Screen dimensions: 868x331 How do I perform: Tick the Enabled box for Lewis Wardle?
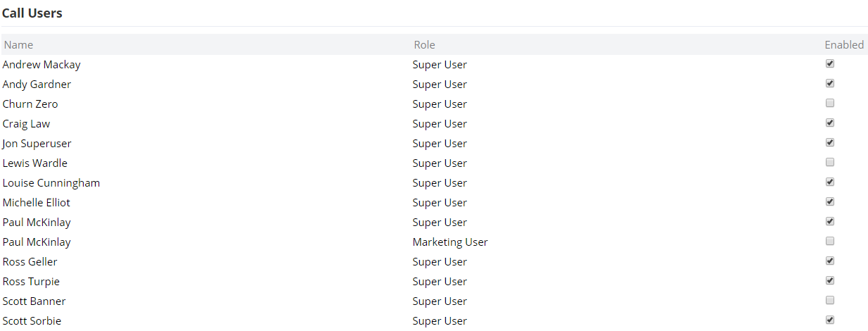click(830, 162)
